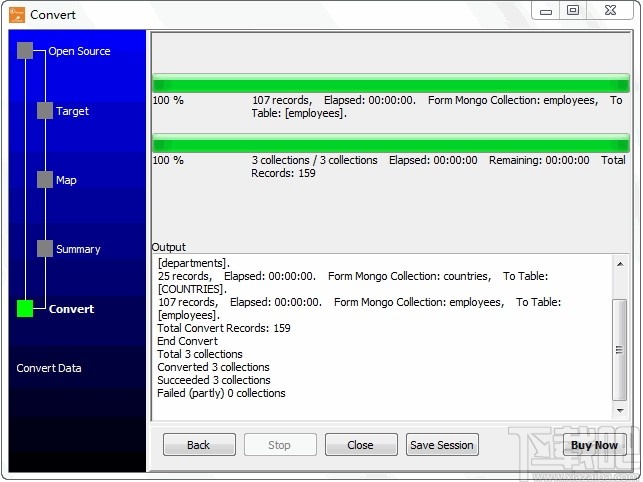643x482 pixels.
Task: Click the 'Output' section label
Action: 169,247
